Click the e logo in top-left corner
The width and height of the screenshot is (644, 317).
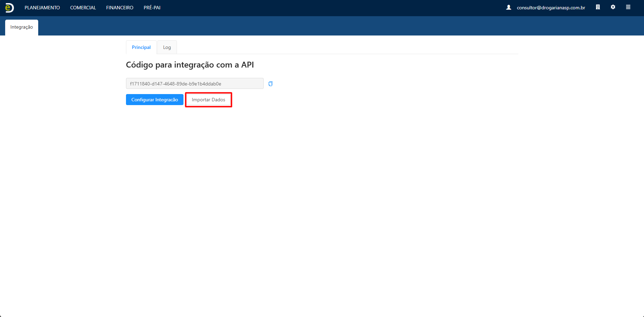10,8
